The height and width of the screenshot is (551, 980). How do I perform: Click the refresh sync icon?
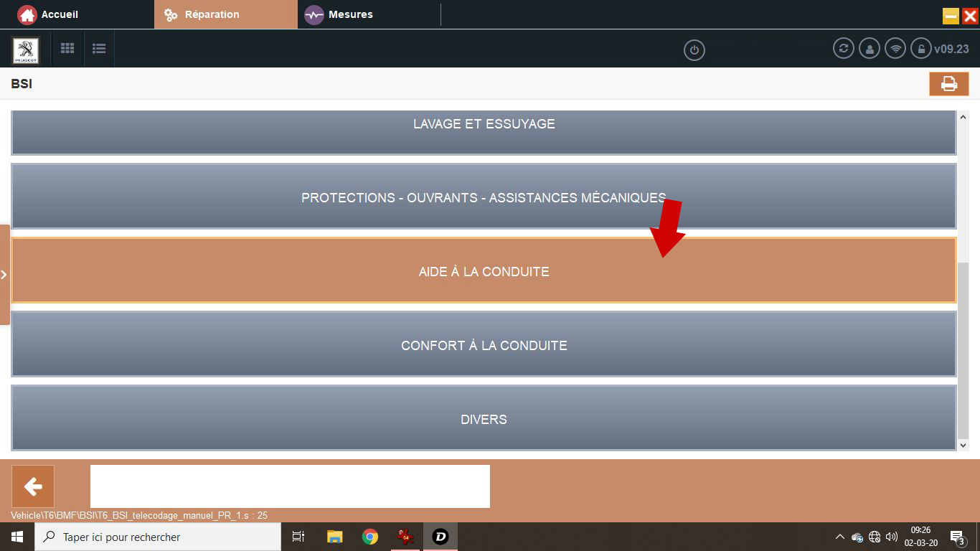click(844, 49)
